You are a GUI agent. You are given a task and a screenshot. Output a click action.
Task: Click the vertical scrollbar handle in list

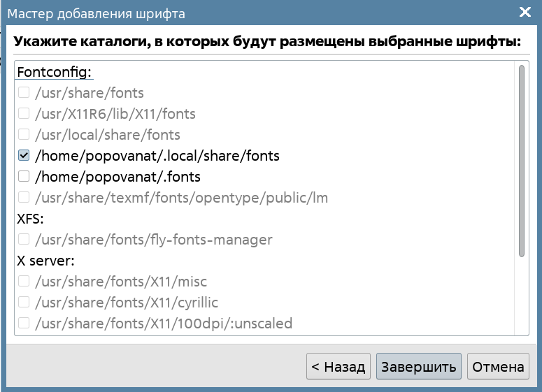[521, 161]
